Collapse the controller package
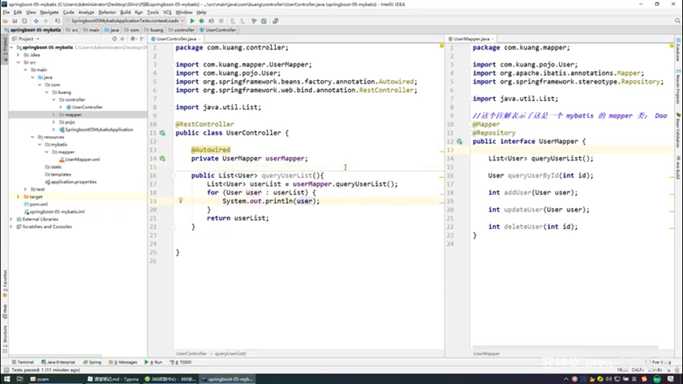This screenshot has height=384, width=683. (x=54, y=100)
